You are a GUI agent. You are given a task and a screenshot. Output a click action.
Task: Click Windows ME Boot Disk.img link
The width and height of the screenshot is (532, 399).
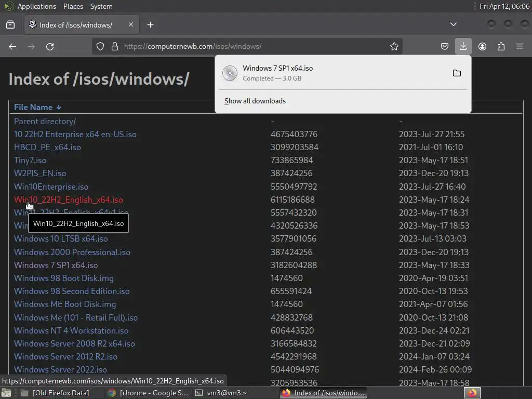(65, 304)
